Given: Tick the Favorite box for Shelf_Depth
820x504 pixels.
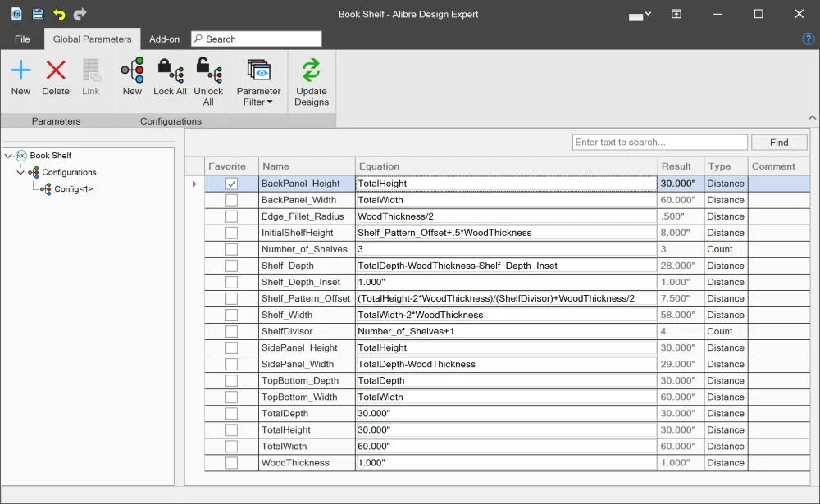Looking at the screenshot, I should (232, 266).
